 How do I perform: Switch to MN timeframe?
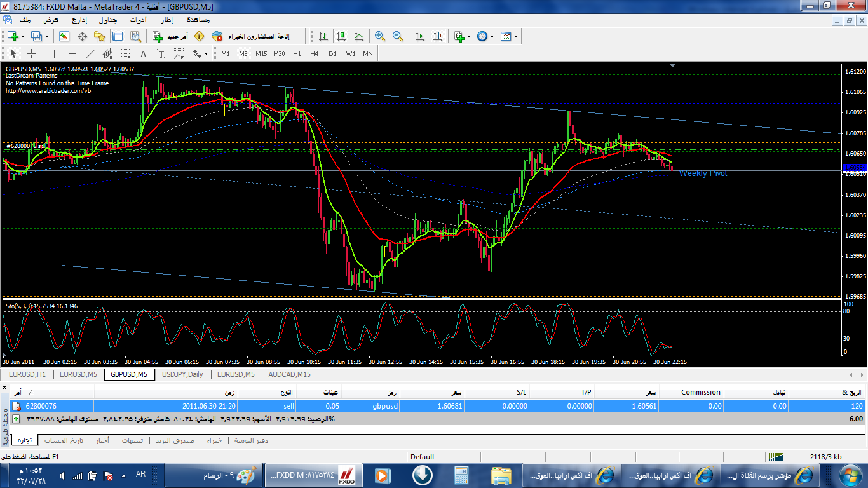pos(368,53)
